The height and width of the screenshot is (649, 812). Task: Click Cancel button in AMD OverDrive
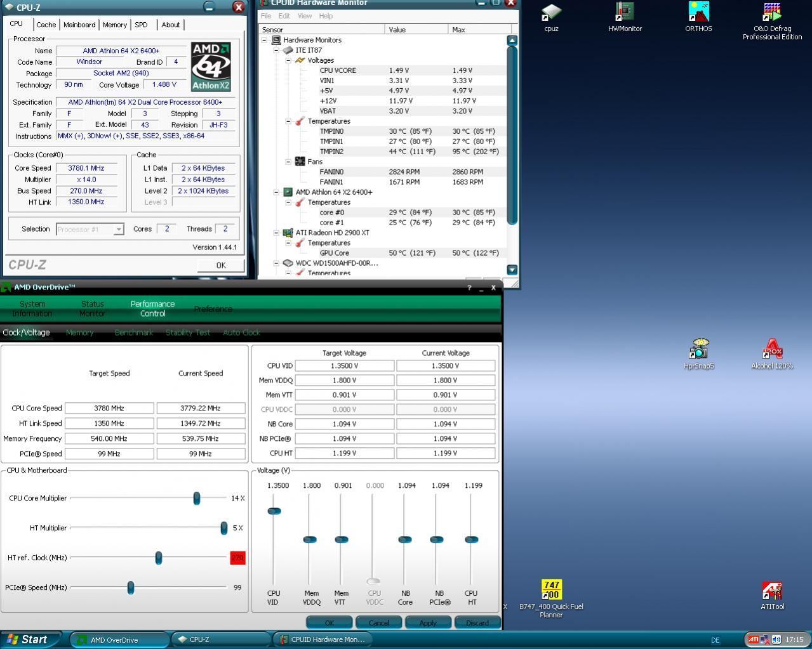tap(379, 622)
